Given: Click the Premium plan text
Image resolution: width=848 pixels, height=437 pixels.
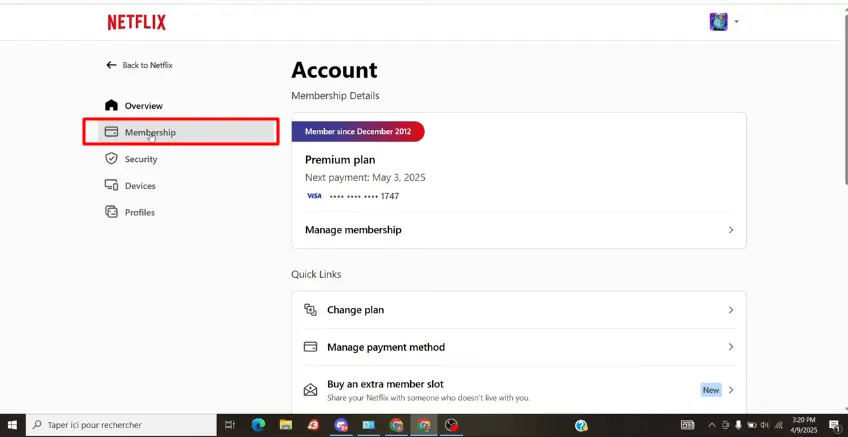Looking at the screenshot, I should tap(340, 160).
